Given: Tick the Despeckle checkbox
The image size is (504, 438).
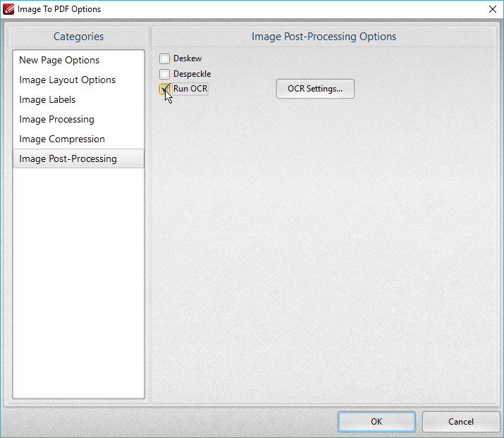Looking at the screenshot, I should pyautogui.click(x=164, y=74).
